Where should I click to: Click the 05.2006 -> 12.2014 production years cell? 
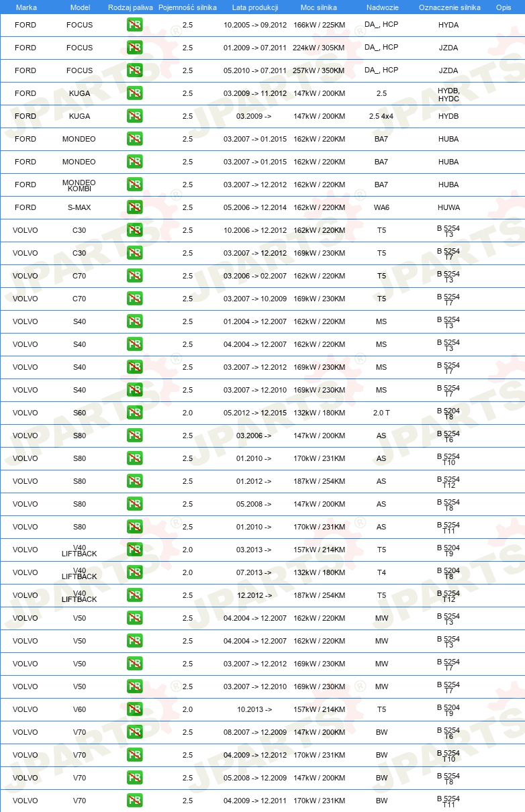(255, 207)
